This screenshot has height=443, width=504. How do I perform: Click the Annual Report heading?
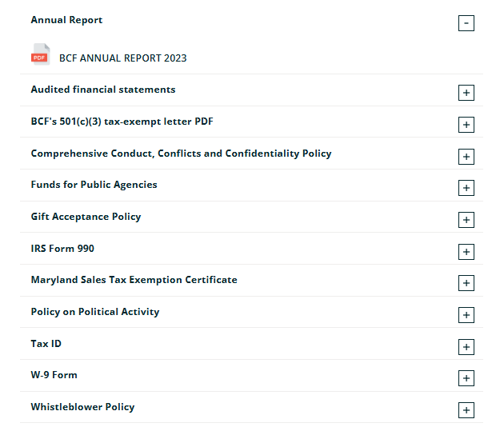(66, 20)
